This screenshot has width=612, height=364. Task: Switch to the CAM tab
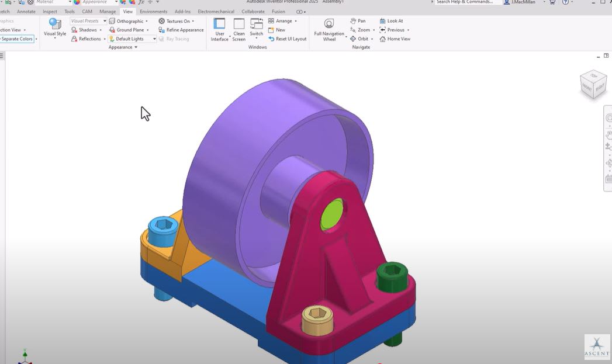coord(87,12)
